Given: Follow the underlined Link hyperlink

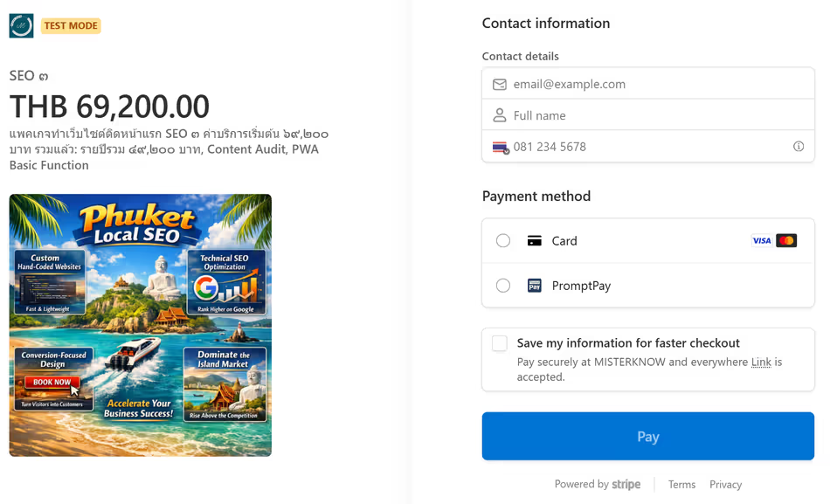Looking at the screenshot, I should point(761,362).
